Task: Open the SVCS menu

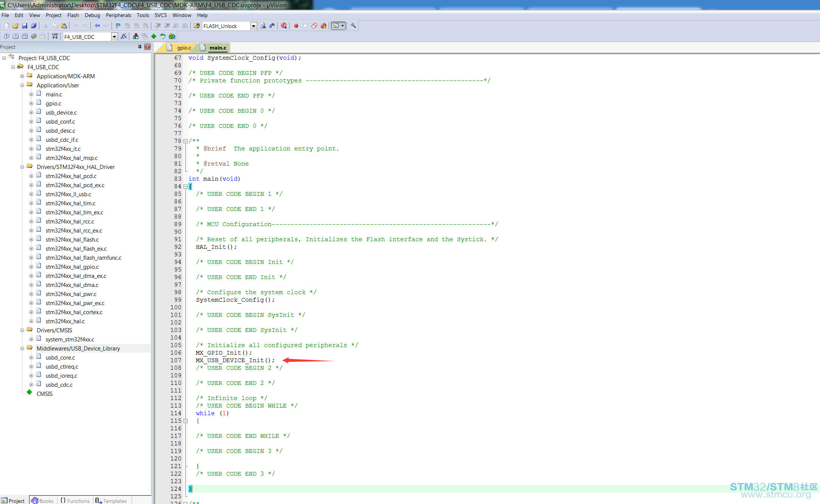Action: pos(160,15)
